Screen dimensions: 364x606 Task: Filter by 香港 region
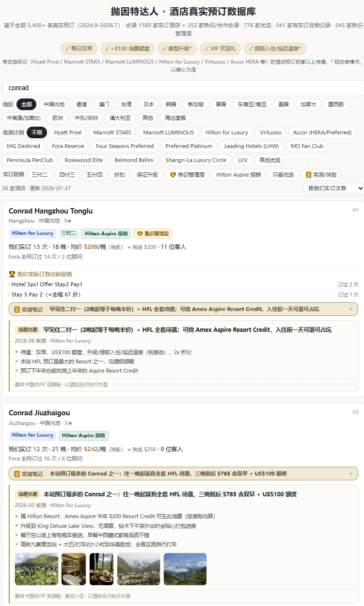[81, 104]
